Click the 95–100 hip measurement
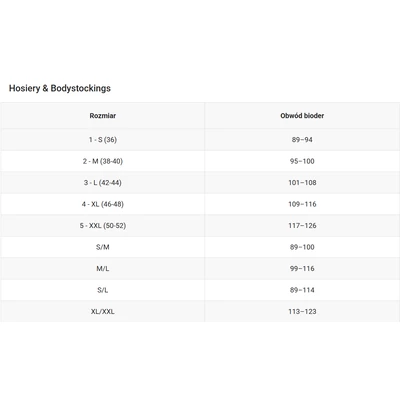400x400 pixels. point(302,161)
